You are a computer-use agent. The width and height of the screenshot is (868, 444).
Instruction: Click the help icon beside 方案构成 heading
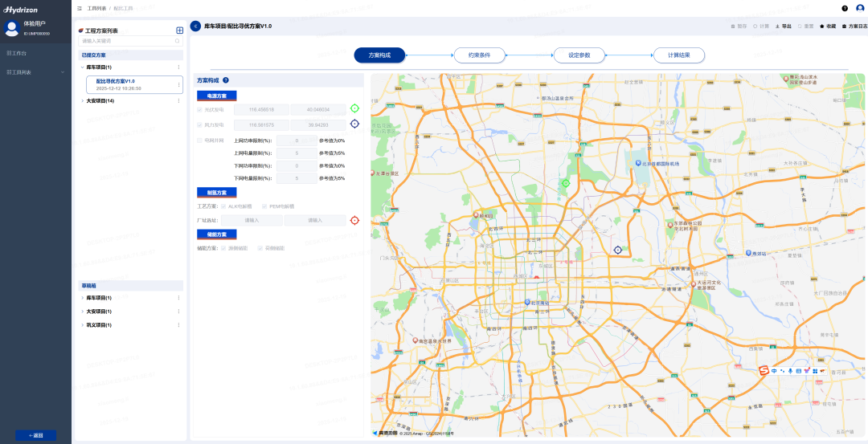[x=226, y=80]
